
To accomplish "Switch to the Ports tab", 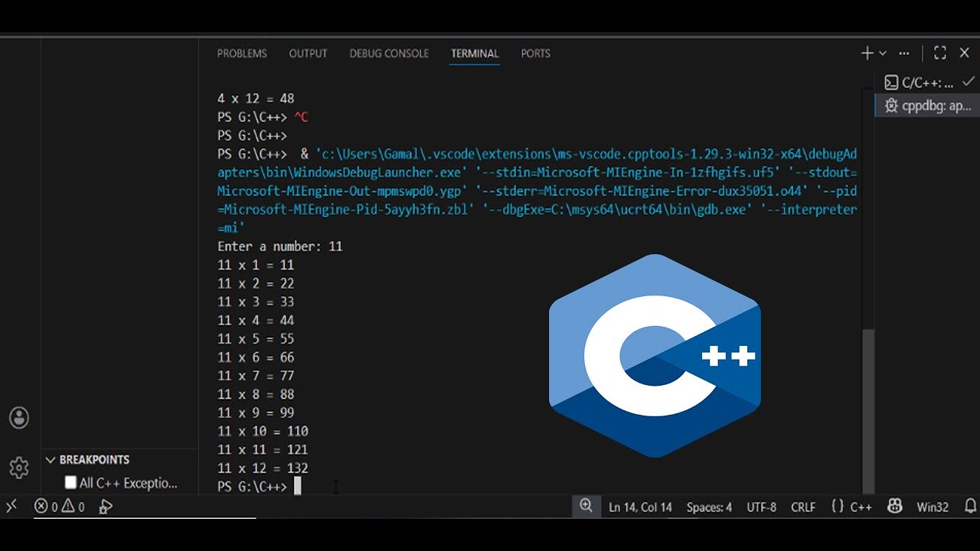I will tap(536, 54).
